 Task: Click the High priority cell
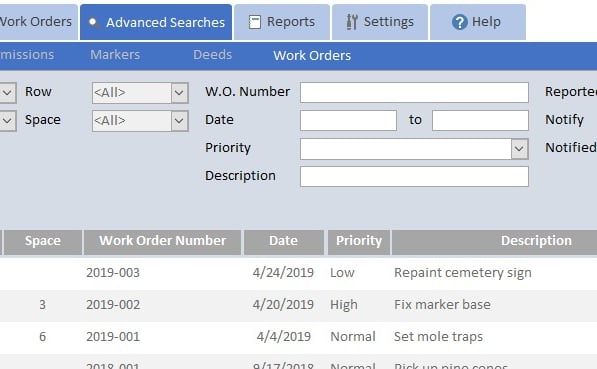point(344,305)
